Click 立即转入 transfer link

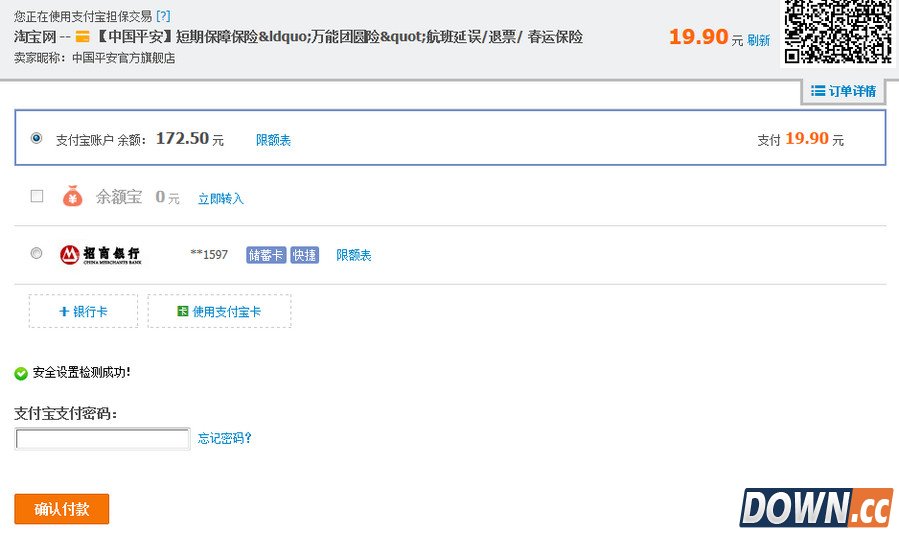point(220,199)
